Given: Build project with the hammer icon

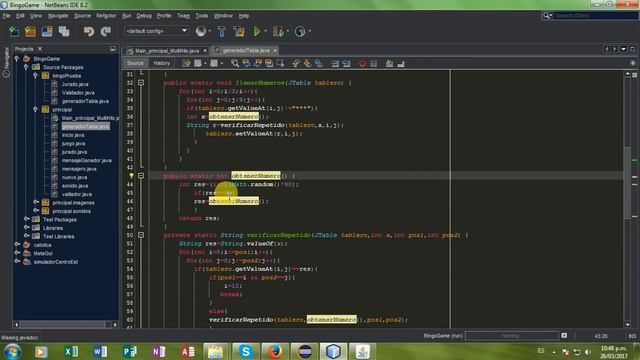Looking at the screenshot, I should click(222, 31).
